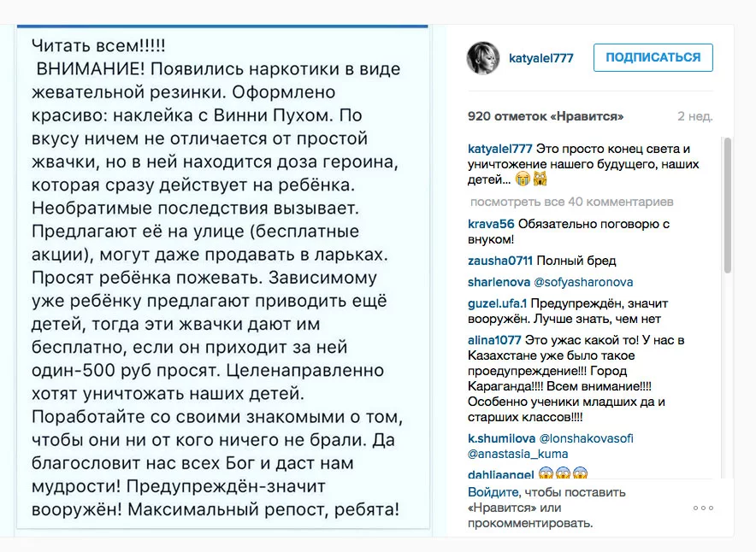Image resolution: width=756 pixels, height=552 pixels.
Task: Visit sharlenova's profile link
Action: coord(499,282)
